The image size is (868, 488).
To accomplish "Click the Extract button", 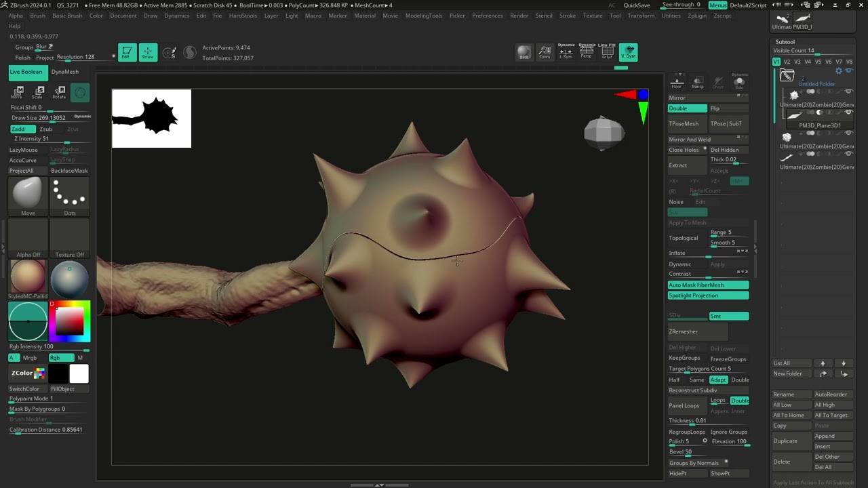I will pos(688,165).
